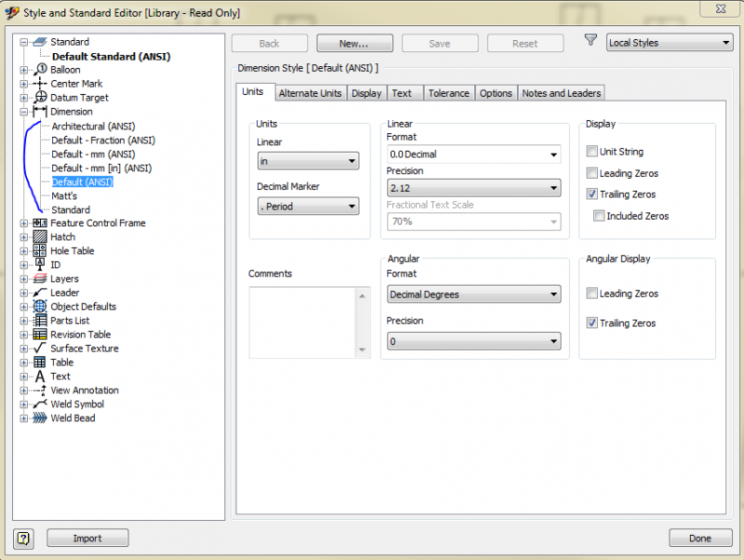
Task: Click the Balloon style icon in tree
Action: (40, 70)
